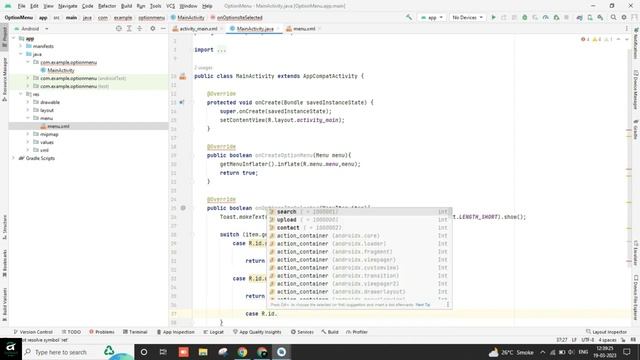Switch to the activity_main.xml tab

click(198, 29)
